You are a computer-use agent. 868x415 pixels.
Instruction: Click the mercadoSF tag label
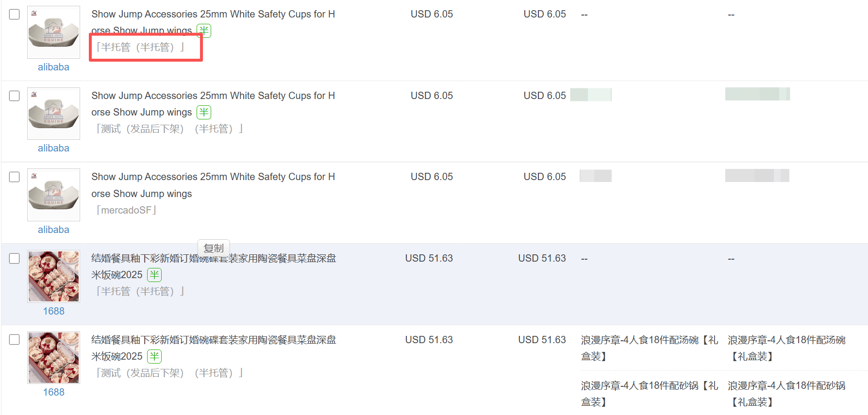click(126, 210)
